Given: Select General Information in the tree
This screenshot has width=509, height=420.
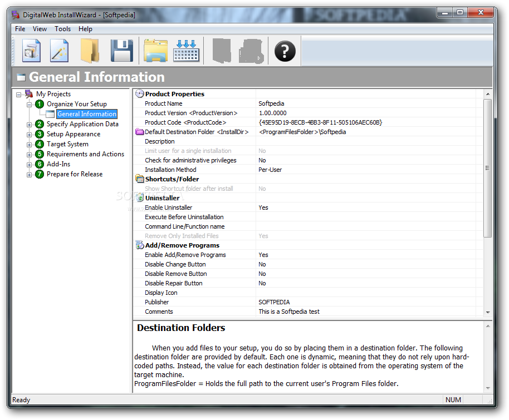Looking at the screenshot, I should [x=87, y=114].
